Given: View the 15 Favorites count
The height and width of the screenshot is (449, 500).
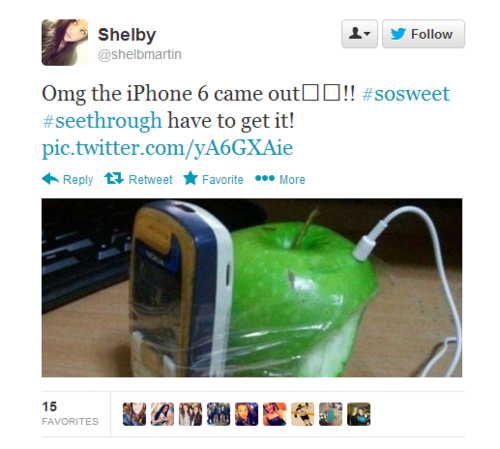Looking at the screenshot, I should click(x=70, y=413).
